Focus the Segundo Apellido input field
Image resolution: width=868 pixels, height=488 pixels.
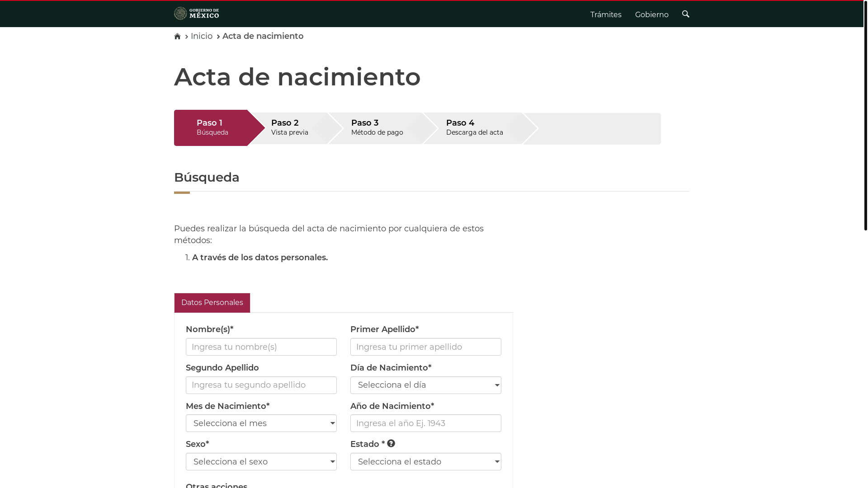tap(261, 385)
